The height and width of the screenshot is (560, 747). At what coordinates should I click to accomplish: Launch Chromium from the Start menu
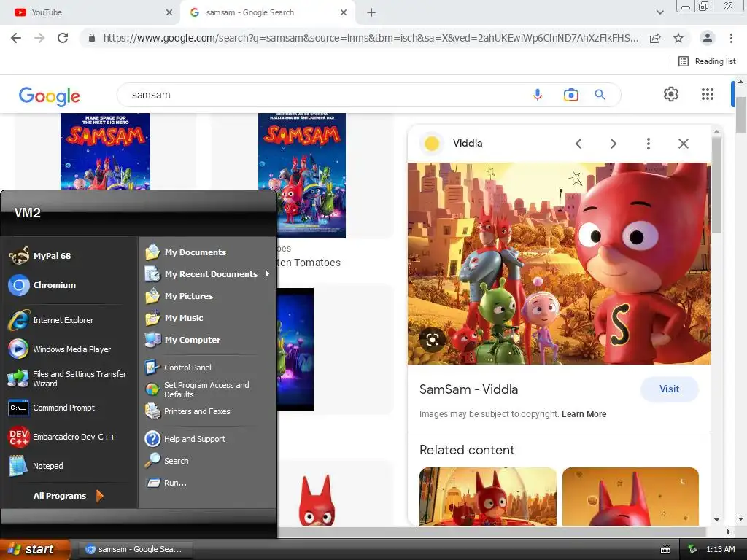coord(43,285)
